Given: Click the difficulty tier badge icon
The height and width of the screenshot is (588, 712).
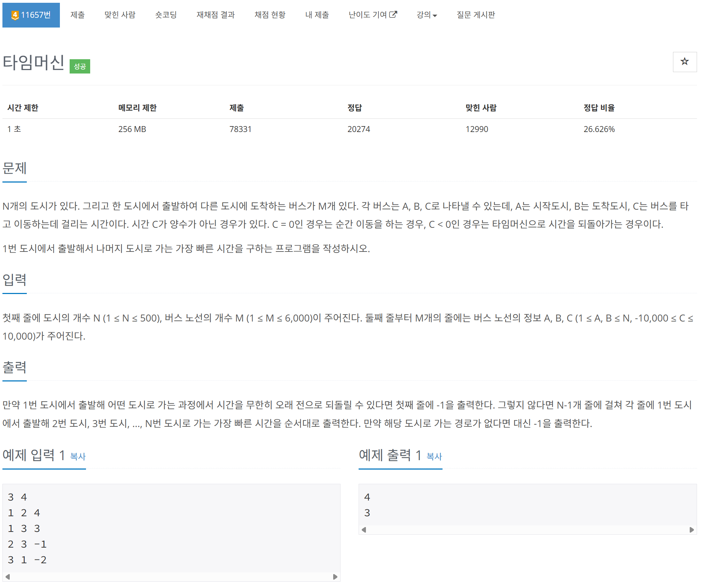Looking at the screenshot, I should [15, 15].
